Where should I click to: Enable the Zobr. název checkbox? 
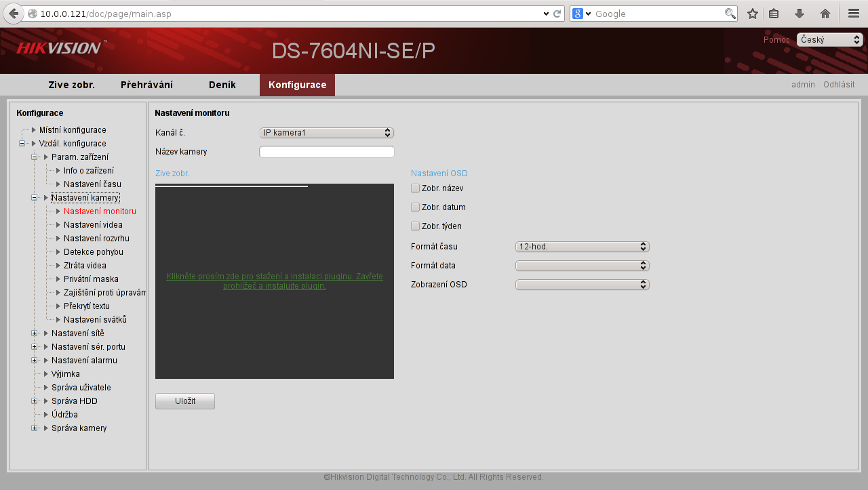click(x=416, y=188)
